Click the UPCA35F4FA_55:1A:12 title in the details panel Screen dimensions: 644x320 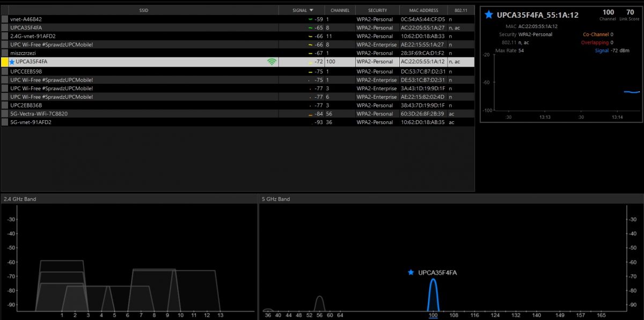click(x=538, y=14)
